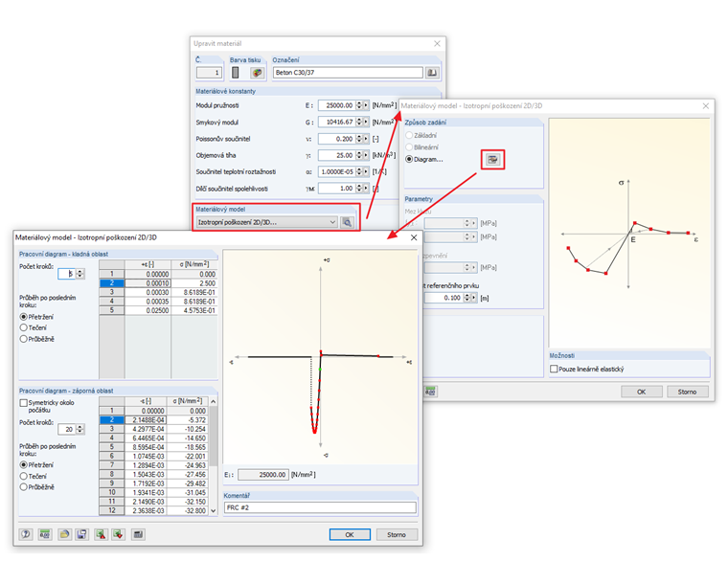This screenshot has height=584, width=728.
Task: Select Bilineární input method
Action: tap(409, 147)
